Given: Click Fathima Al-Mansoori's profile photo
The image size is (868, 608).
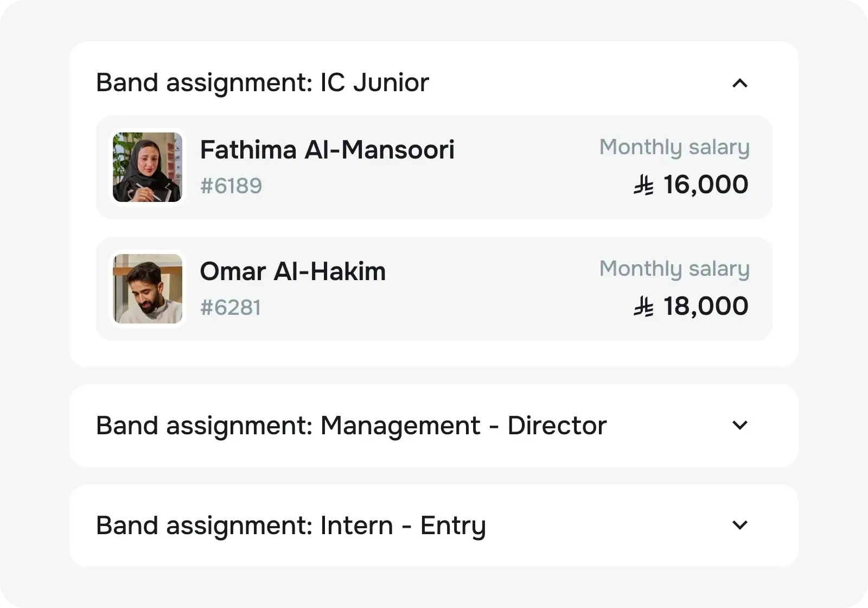Looking at the screenshot, I should coord(148,167).
